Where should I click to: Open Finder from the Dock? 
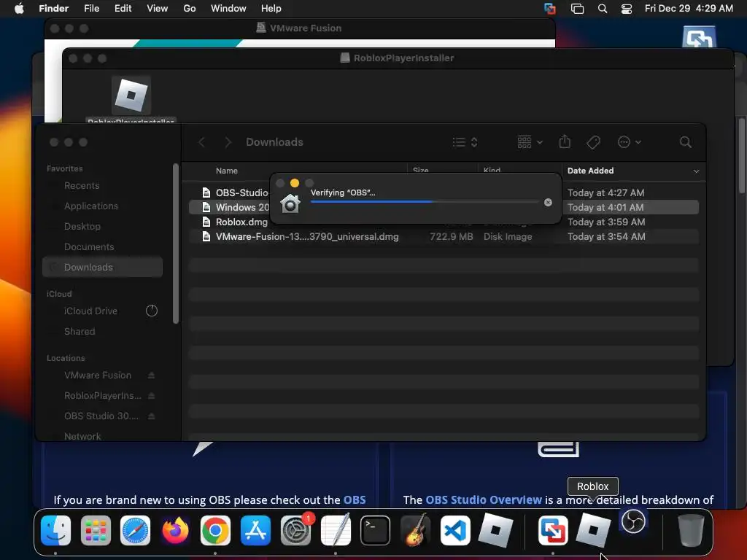coord(55,530)
